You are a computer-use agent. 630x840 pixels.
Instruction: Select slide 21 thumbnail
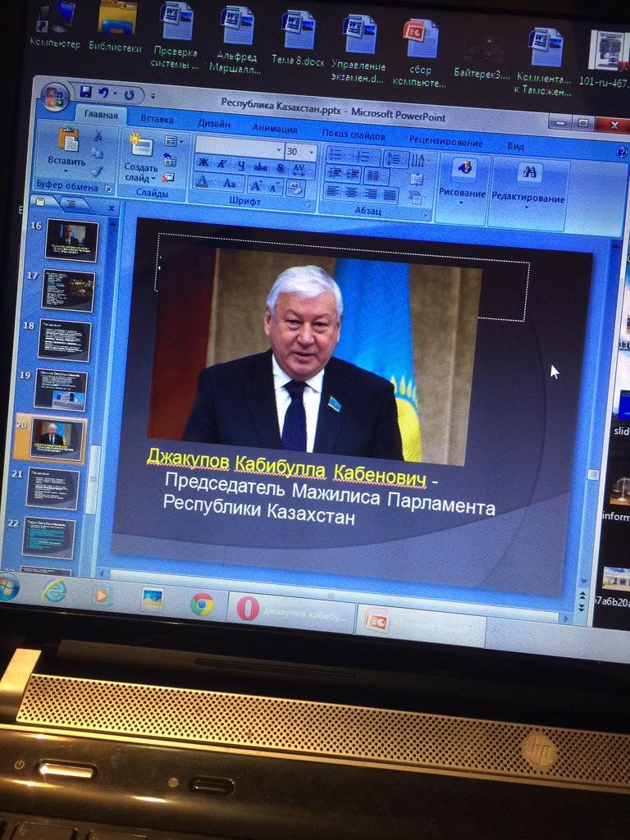pyautogui.click(x=52, y=489)
